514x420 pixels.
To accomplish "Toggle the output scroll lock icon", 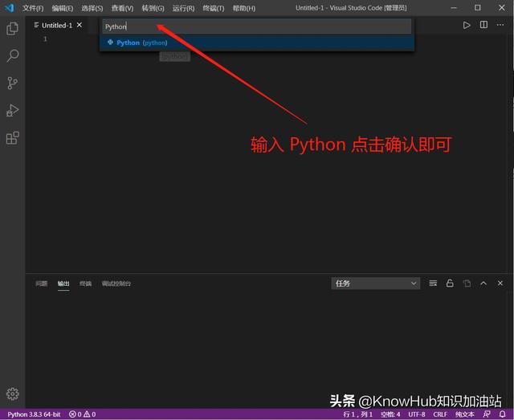I will point(450,283).
